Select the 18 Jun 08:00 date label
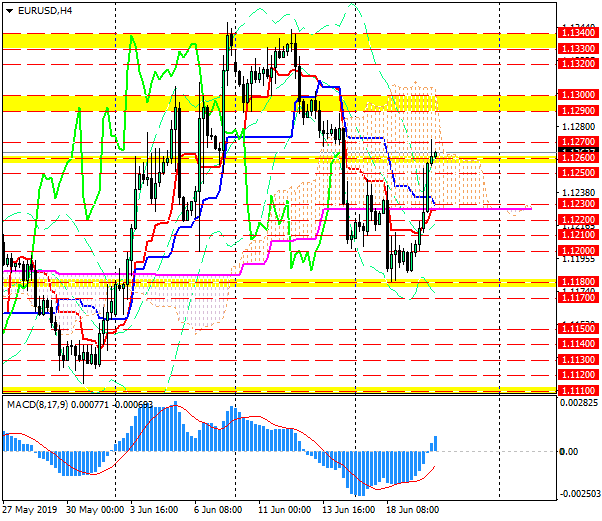 click(x=414, y=509)
